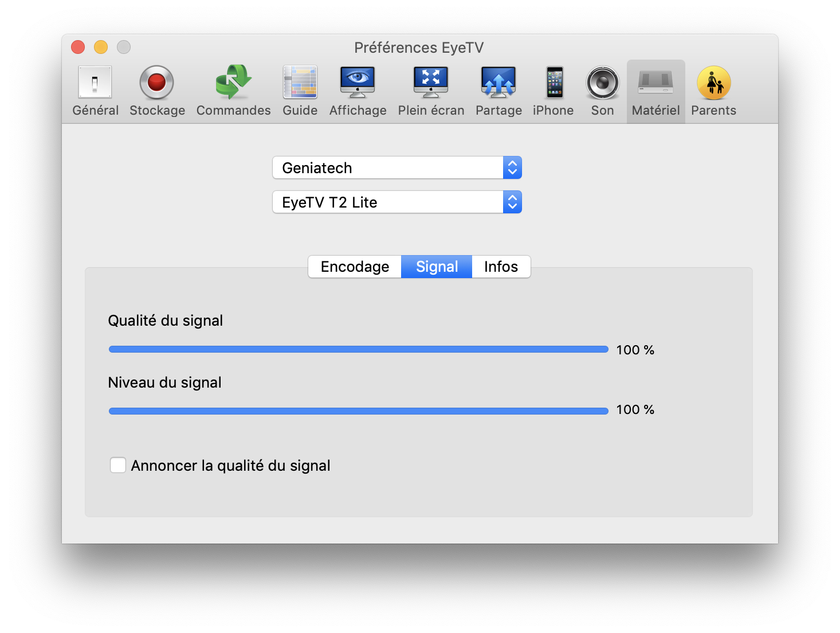Switch to the Infos tab
Screen dimensions: 840x633
pyautogui.click(x=501, y=267)
